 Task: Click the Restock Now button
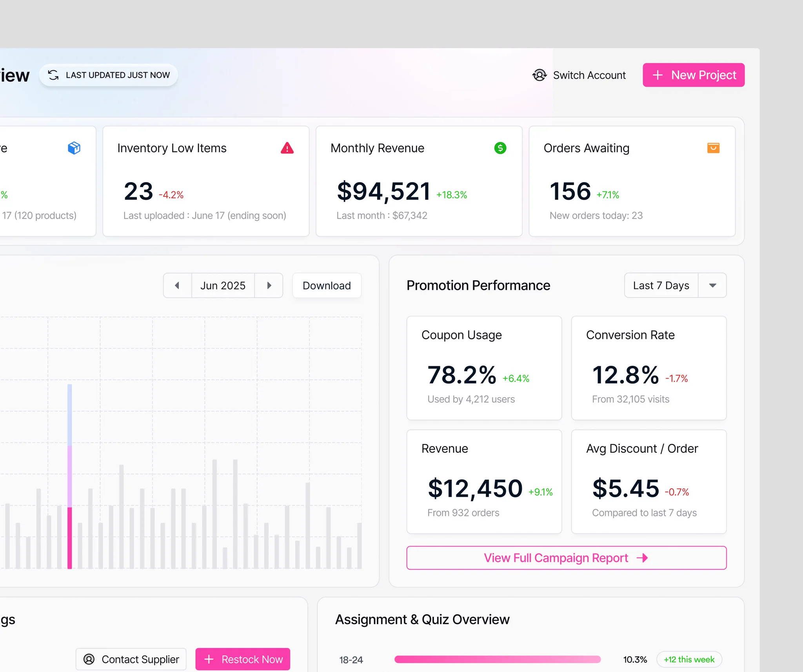click(x=243, y=659)
